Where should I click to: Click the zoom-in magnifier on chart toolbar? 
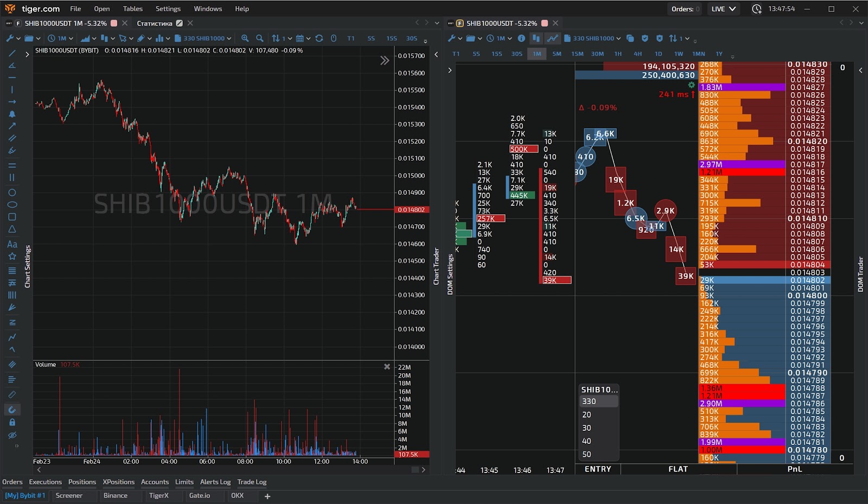click(x=245, y=39)
